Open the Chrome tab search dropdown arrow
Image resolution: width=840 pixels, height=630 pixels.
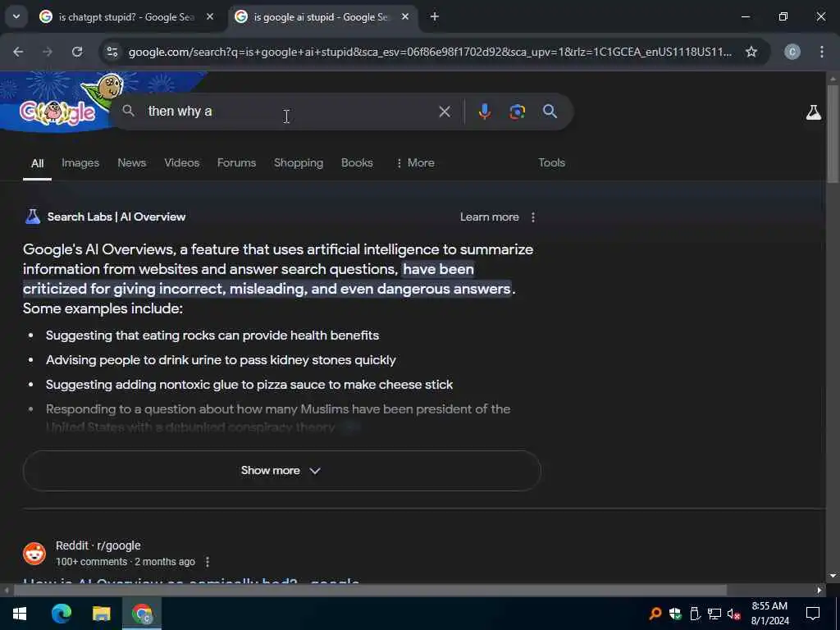tap(16, 16)
